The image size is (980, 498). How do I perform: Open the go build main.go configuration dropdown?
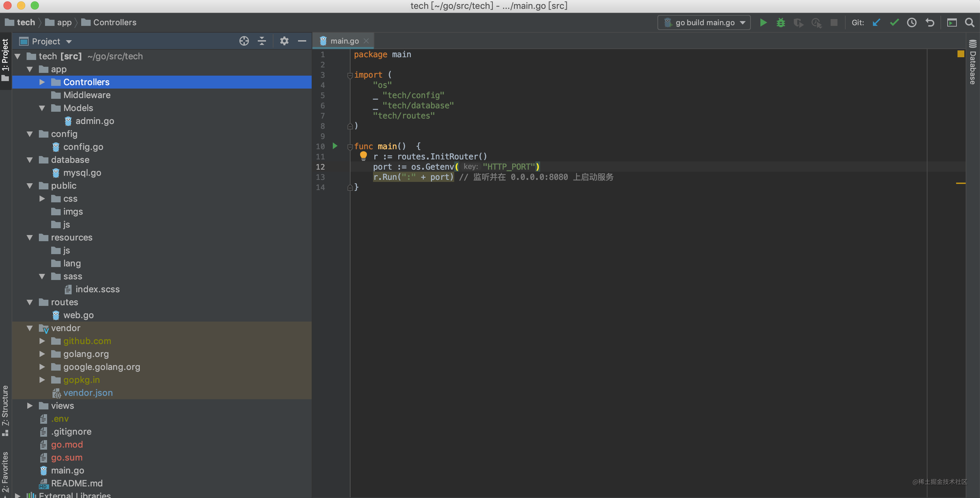coord(704,22)
